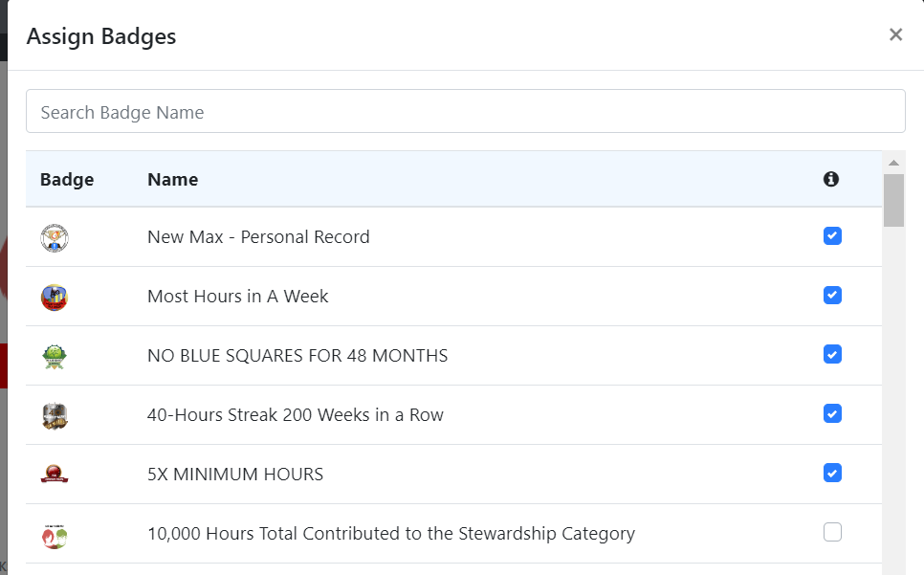924x575 pixels.
Task: Uncheck the 5X MINIMUM HOURS checkbox
Action: 832,473
